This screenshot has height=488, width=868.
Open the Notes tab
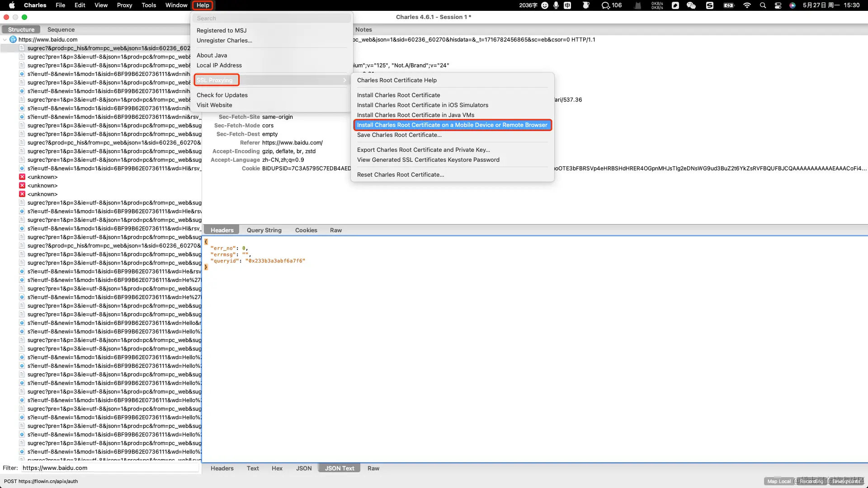[x=363, y=30]
